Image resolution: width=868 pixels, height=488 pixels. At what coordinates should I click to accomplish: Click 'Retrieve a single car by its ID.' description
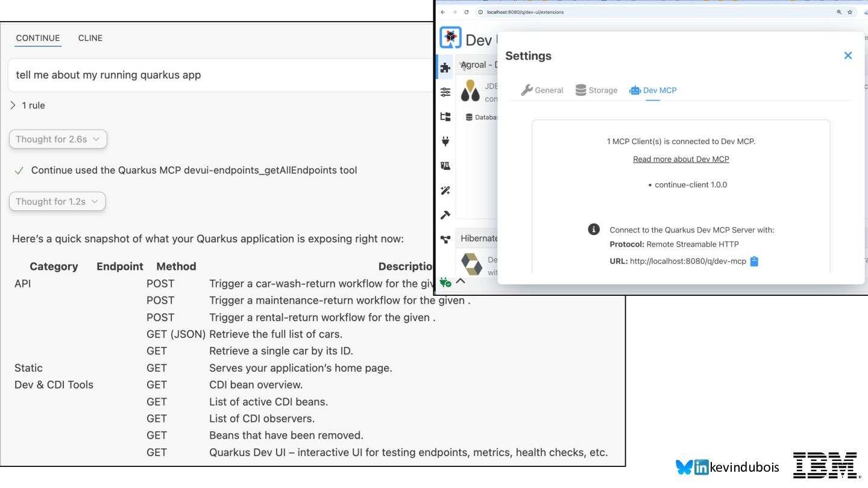tap(281, 351)
